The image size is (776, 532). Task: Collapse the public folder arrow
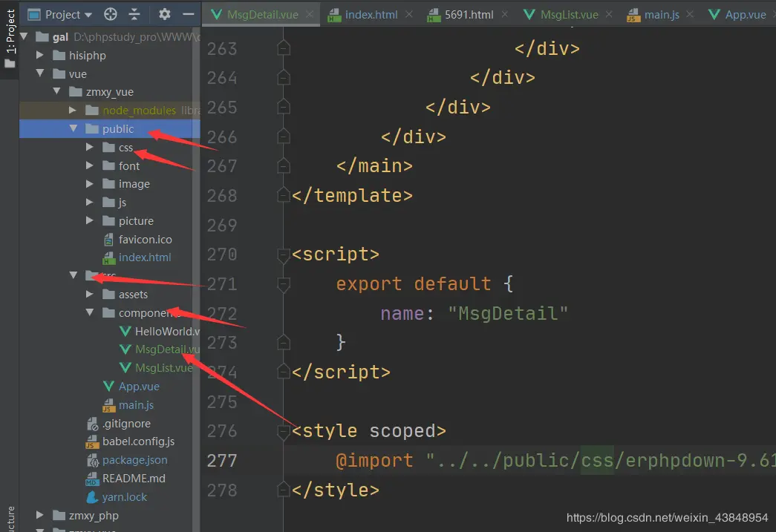pos(74,128)
